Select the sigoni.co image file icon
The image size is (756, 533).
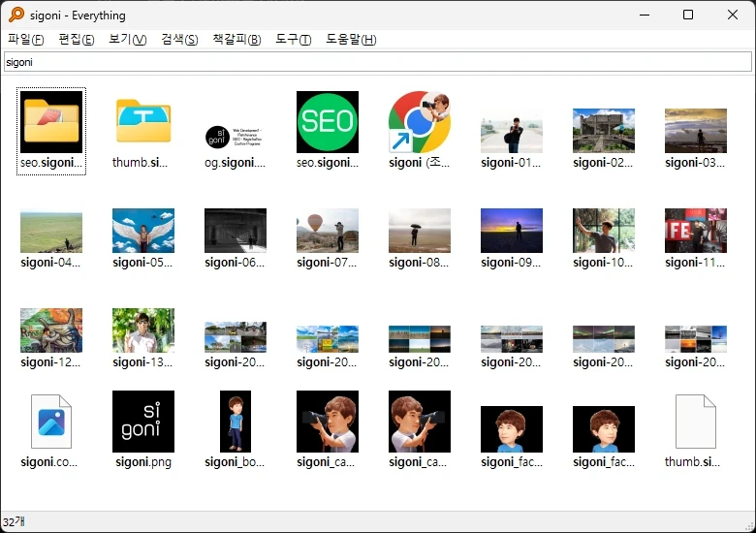tap(51, 422)
